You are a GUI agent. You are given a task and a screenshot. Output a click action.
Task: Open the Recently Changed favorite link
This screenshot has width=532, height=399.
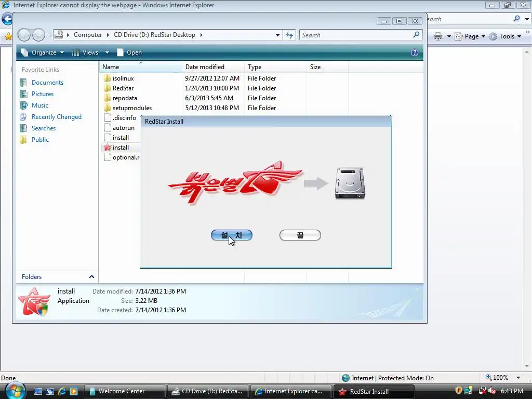click(56, 117)
